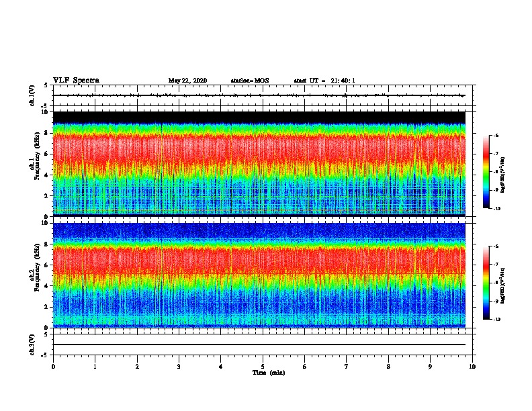Viewport: 532px width, 411px height.
Task: Click the "-9" tick on ch.2 colorbar
Action: (x=496, y=301)
